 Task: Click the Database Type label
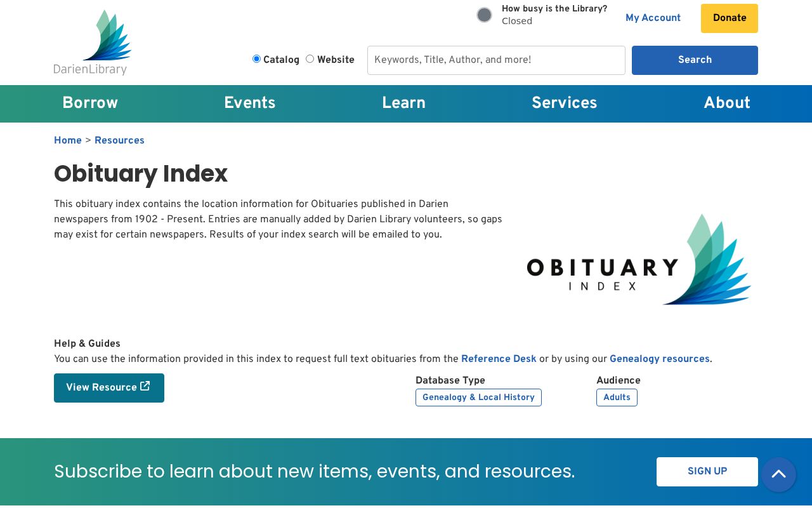point(450,381)
